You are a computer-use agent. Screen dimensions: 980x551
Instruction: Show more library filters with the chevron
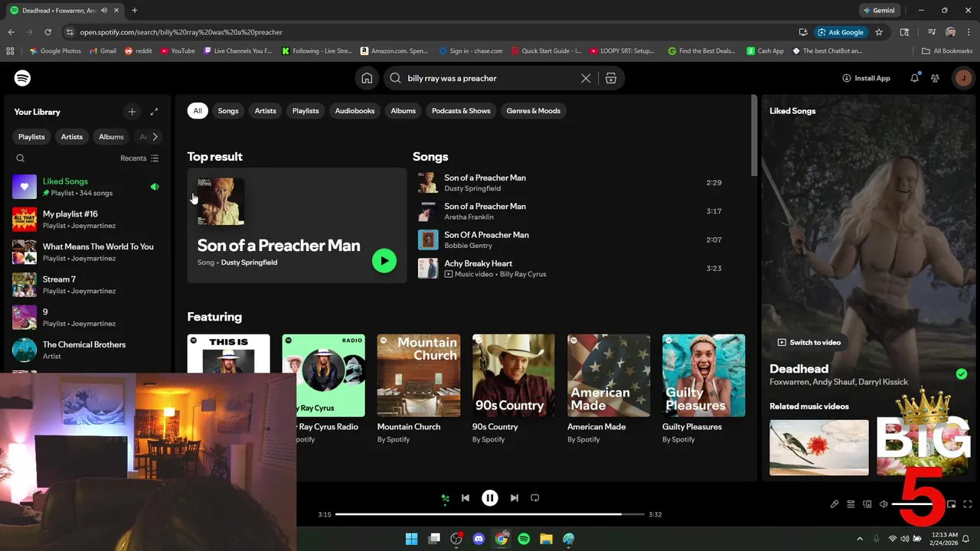point(155,137)
